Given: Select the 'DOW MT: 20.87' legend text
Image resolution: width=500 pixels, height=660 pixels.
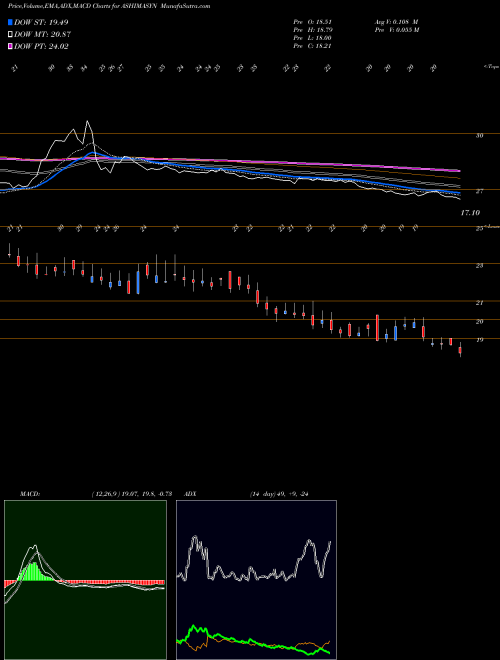Looking at the screenshot, I should [x=42, y=35].
